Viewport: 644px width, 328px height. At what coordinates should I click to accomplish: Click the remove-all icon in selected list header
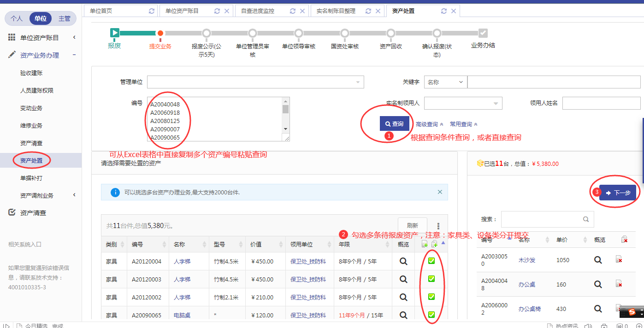pos(624,240)
